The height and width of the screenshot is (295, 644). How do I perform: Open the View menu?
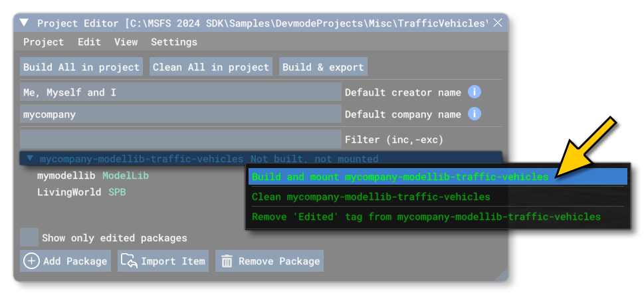click(126, 42)
